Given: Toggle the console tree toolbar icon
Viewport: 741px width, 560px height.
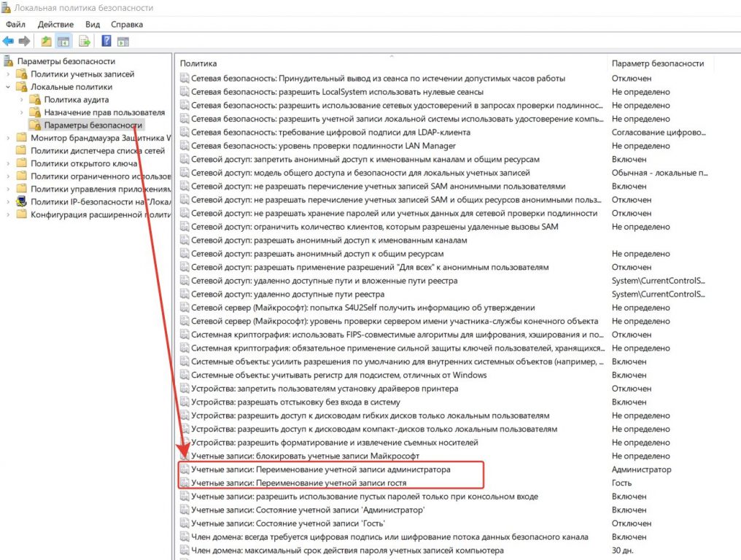Looking at the screenshot, I should pos(63,42).
